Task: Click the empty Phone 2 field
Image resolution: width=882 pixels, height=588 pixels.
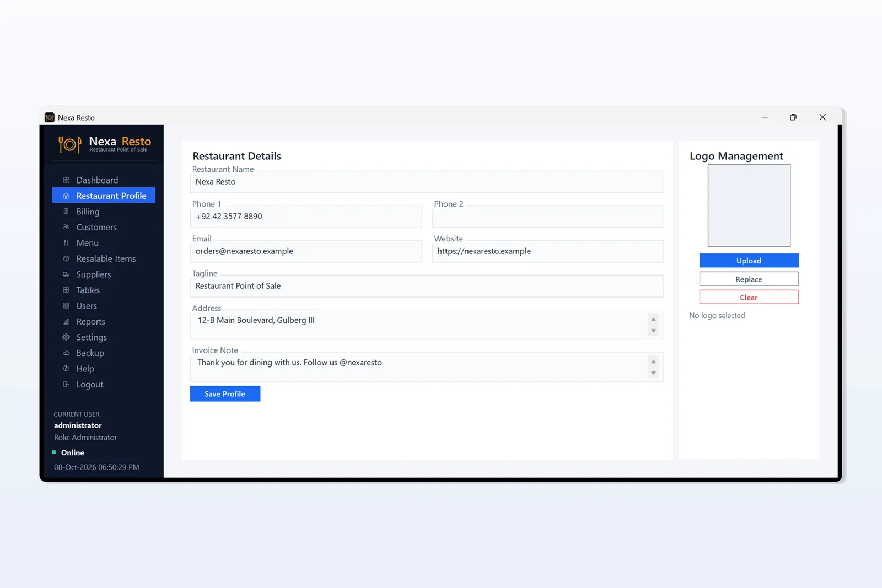Action: [x=548, y=217]
